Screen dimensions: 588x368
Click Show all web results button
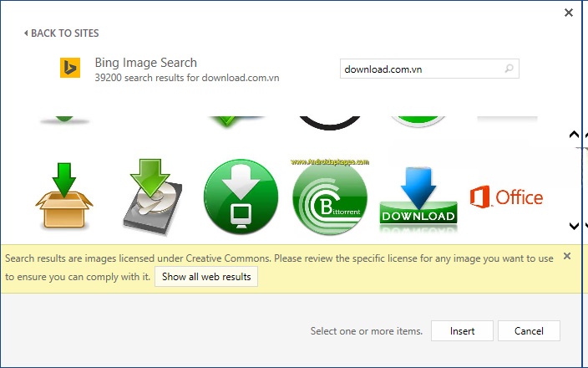(206, 277)
